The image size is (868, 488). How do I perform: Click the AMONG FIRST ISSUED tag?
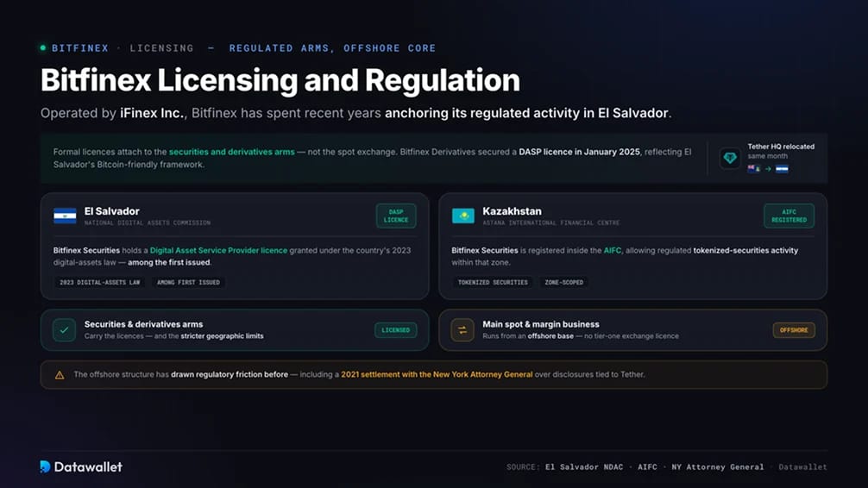(188, 282)
